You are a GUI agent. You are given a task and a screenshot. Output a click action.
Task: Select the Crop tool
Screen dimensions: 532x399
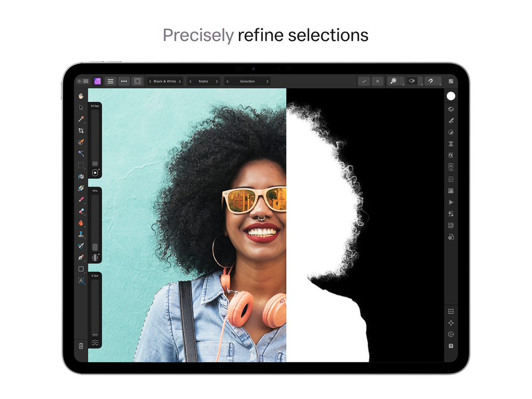[81, 130]
